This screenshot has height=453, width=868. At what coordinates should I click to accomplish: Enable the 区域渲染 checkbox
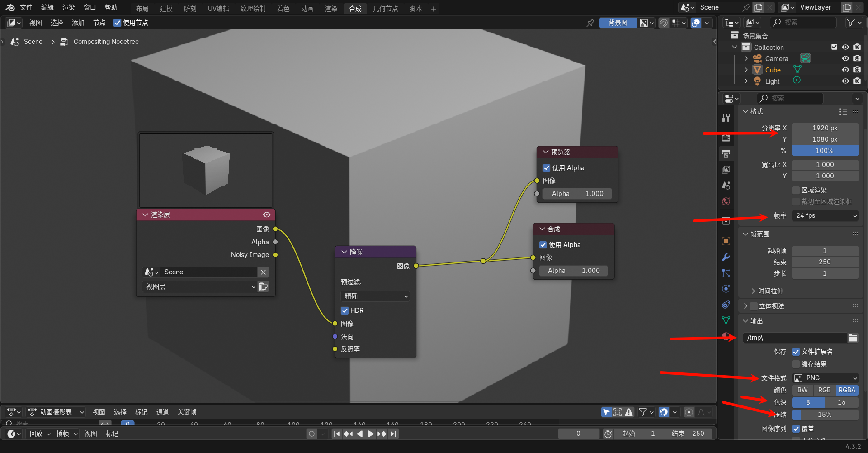click(796, 190)
